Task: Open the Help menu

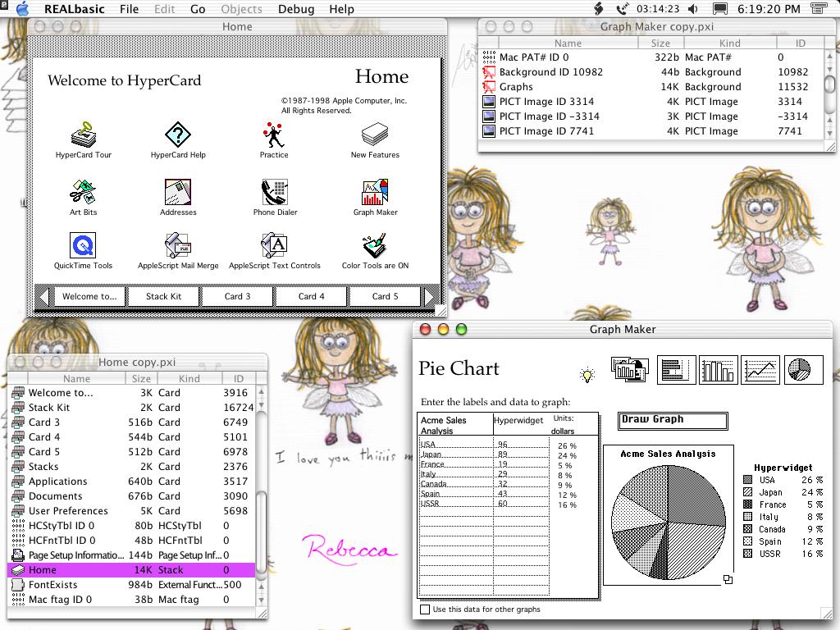Action: (x=341, y=9)
